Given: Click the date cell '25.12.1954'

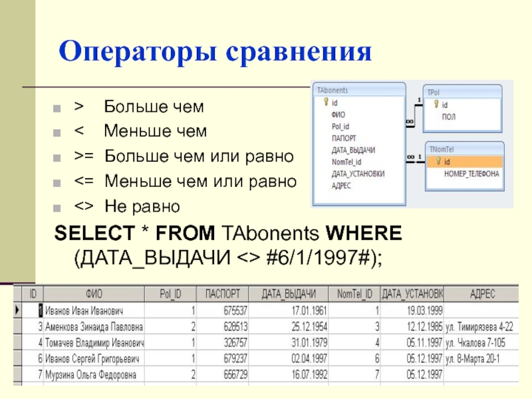Looking at the screenshot, I should (289, 327).
